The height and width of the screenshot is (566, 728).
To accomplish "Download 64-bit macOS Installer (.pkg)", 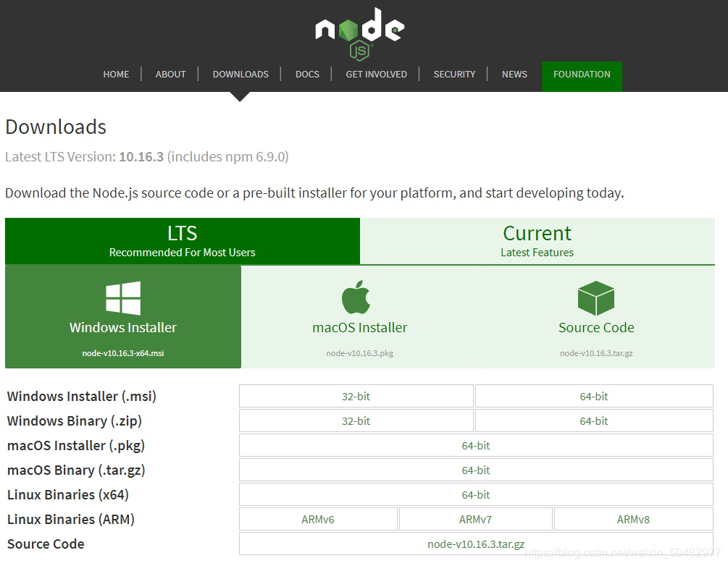I will (476, 445).
